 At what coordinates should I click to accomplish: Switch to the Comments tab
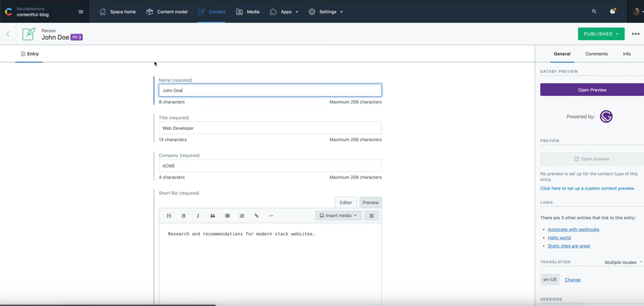pos(596,54)
